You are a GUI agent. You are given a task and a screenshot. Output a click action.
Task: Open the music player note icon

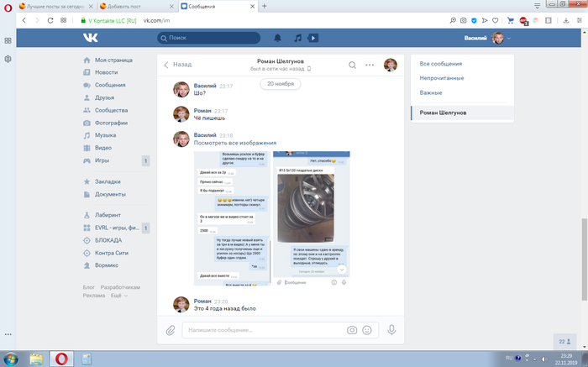[x=297, y=38]
